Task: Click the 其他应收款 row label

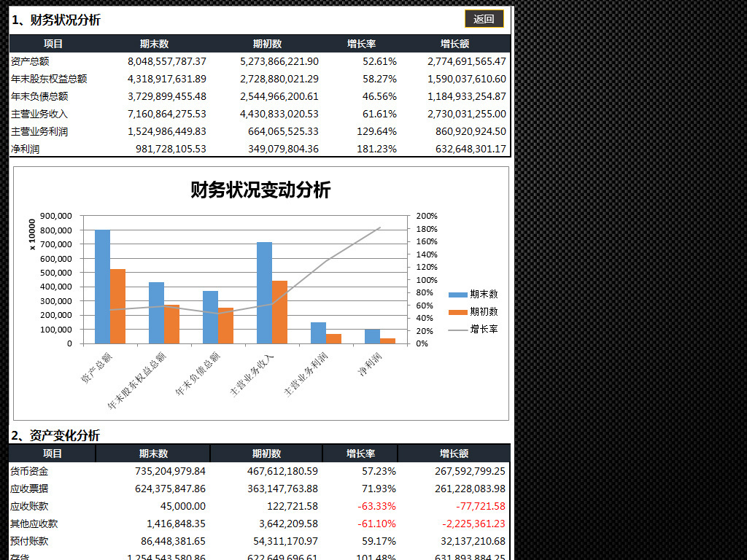Action: pyautogui.click(x=34, y=524)
